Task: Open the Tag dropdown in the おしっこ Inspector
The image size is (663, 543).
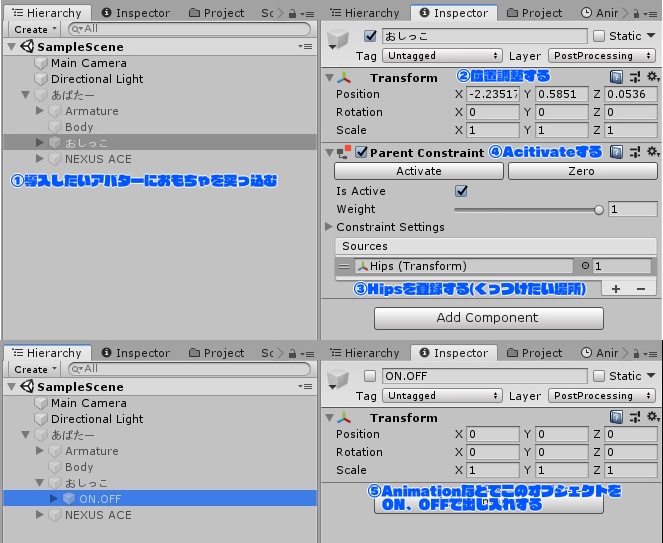Action: 442,55
